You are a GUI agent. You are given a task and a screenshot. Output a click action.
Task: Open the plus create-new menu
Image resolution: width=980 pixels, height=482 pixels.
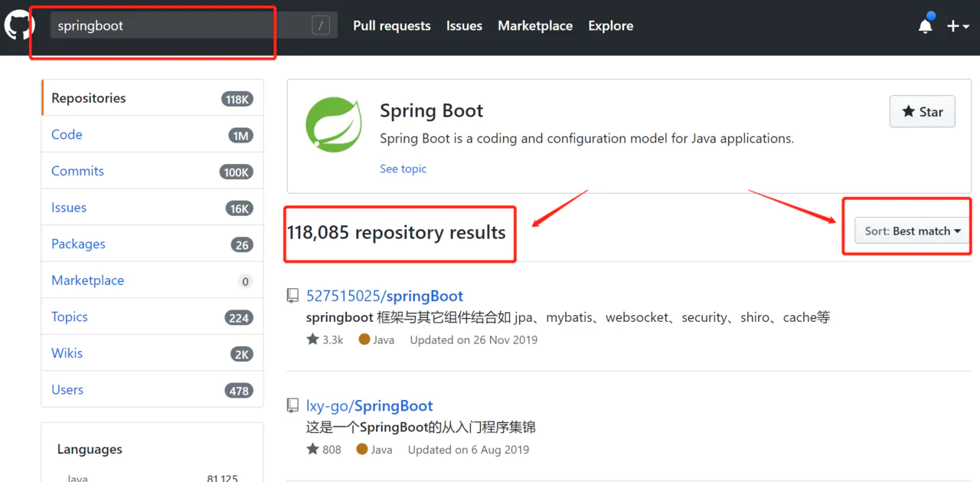(x=957, y=26)
